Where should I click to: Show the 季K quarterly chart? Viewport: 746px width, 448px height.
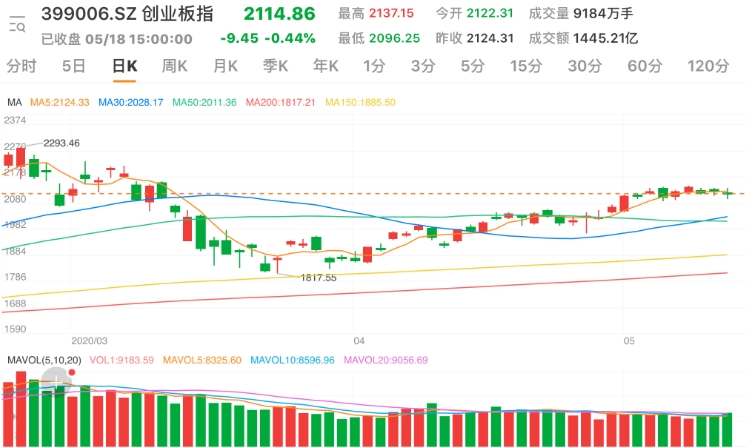point(276,67)
